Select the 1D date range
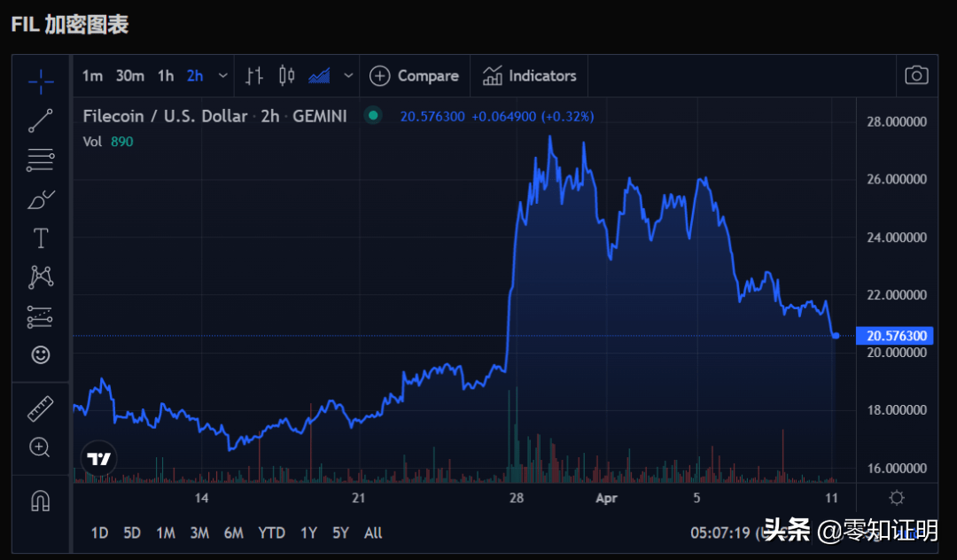957x560 pixels. click(x=99, y=533)
